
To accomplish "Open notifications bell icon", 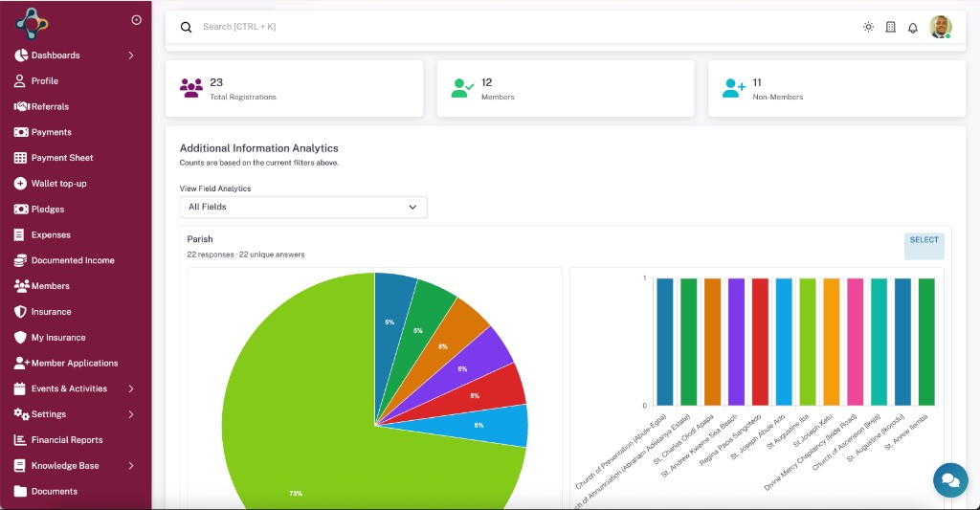I will (912, 28).
